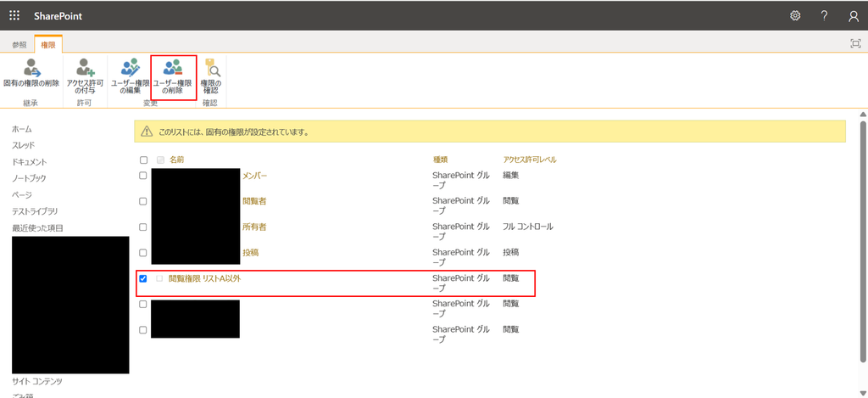Toggle the focus on content icon
Screen dimensions: 868x398
pos(856,43)
